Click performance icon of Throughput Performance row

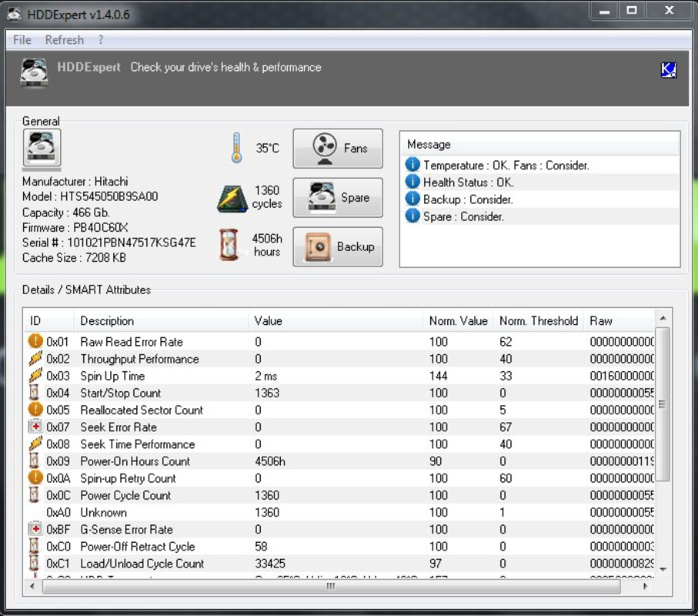(35, 358)
